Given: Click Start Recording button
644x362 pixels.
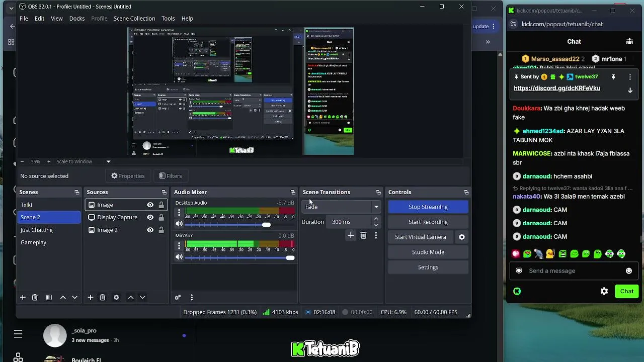Looking at the screenshot, I should click(428, 222).
